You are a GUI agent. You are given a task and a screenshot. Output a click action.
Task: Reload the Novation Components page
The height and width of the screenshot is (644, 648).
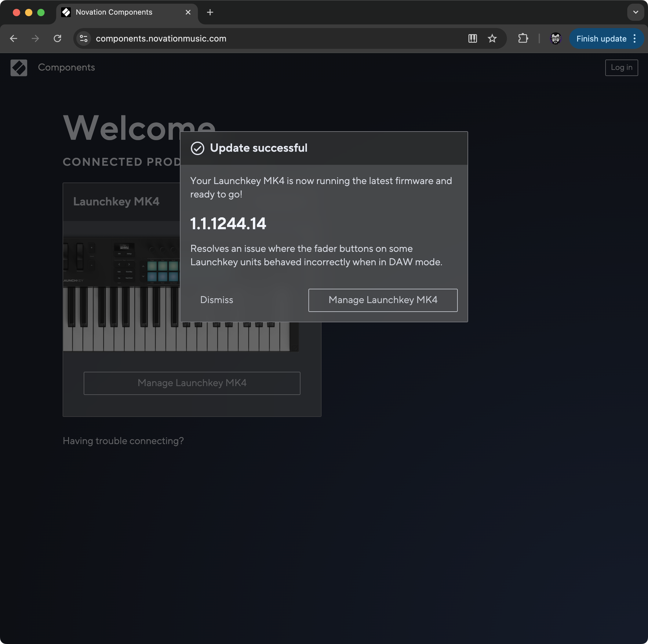[x=57, y=38]
